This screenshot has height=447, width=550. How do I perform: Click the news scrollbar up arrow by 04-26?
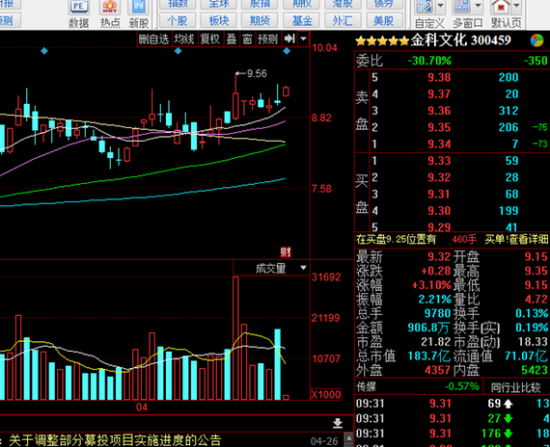tap(349, 437)
